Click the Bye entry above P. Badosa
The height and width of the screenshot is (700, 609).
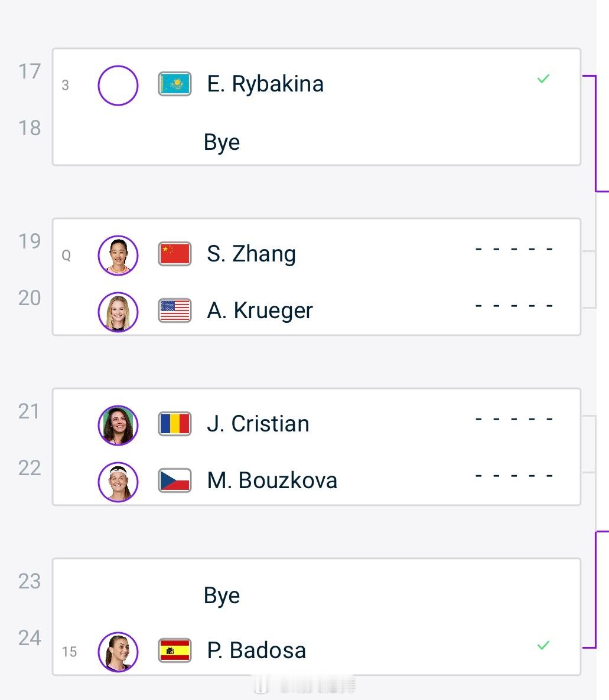pos(222,595)
